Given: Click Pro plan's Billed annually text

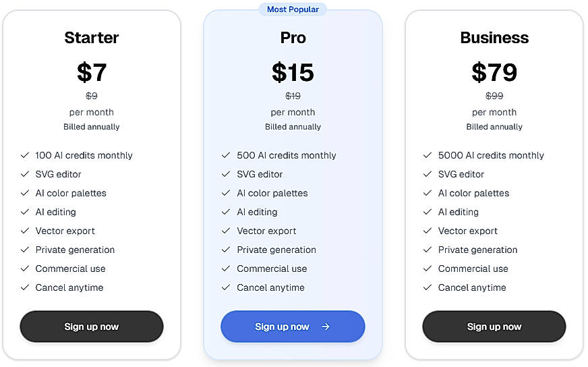Looking at the screenshot, I should point(293,127).
